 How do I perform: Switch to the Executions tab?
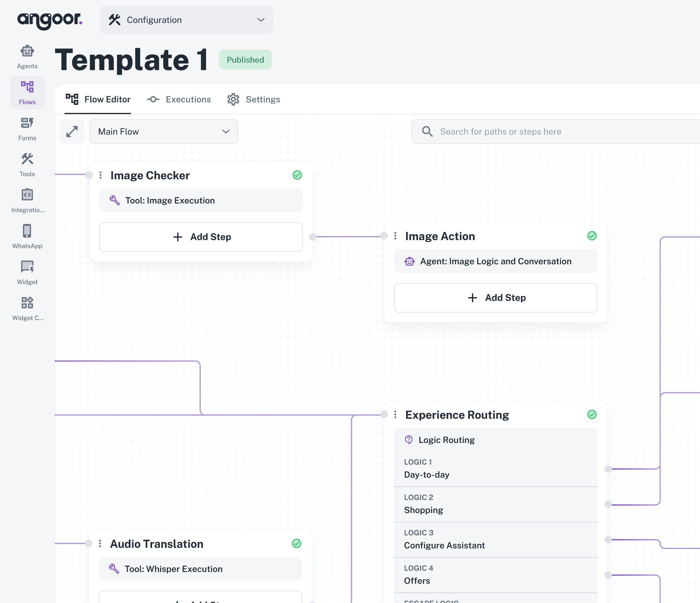pos(179,99)
